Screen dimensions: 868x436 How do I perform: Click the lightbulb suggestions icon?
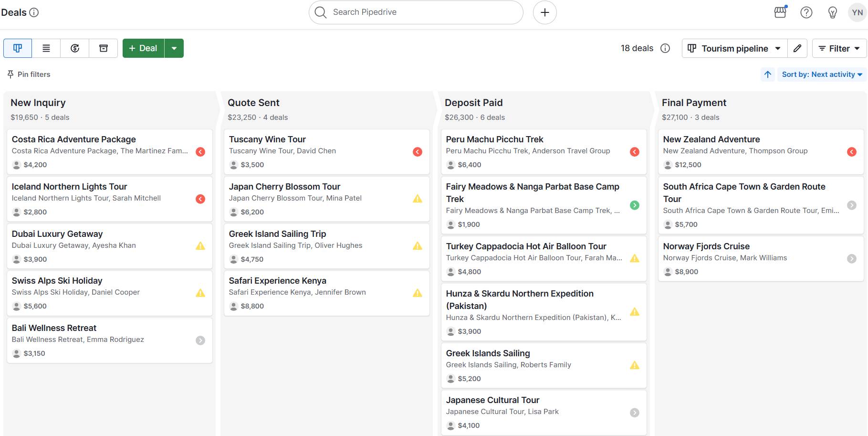832,12
